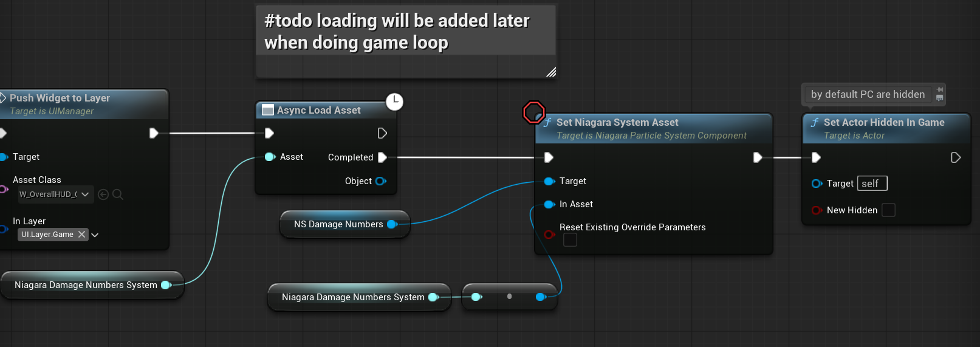Check Reset Existing Override Parameters box
980x347 pixels.
570,240
